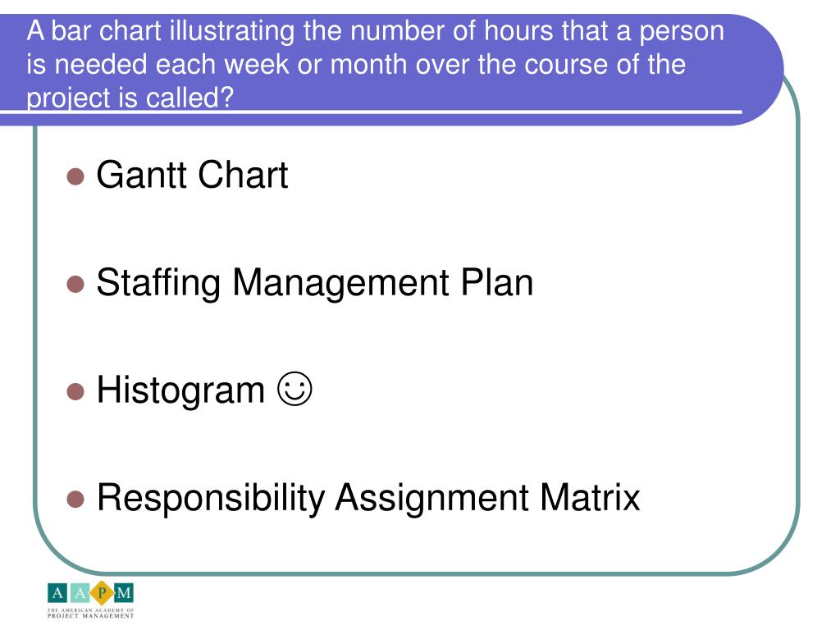Image resolution: width=840 pixels, height=630 pixels.
Task: Click the bullet beside Staffing Management Plan
Action: (75, 284)
